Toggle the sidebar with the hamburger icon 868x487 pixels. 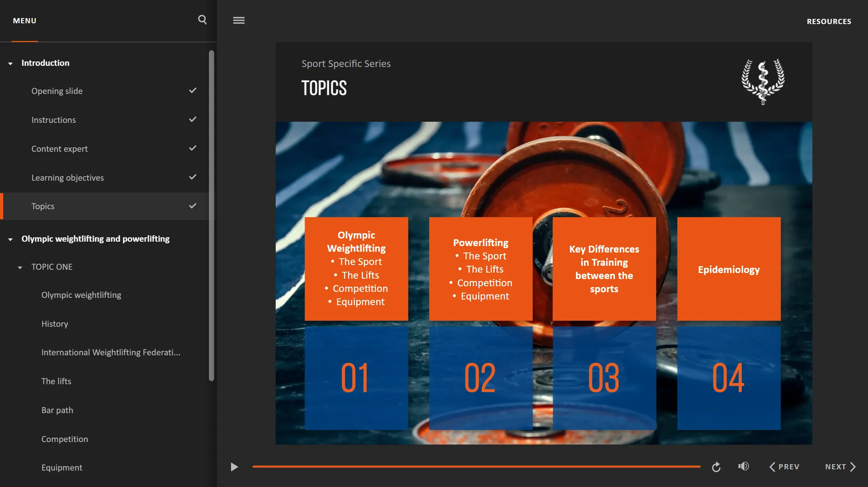point(239,20)
